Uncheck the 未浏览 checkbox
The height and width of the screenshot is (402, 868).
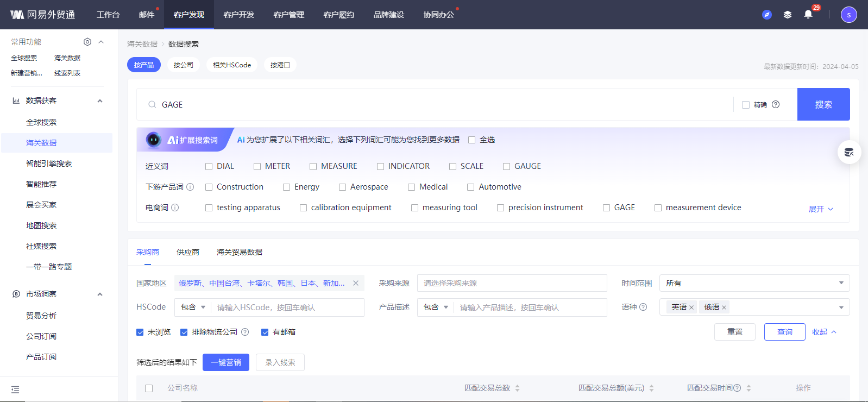click(x=140, y=332)
